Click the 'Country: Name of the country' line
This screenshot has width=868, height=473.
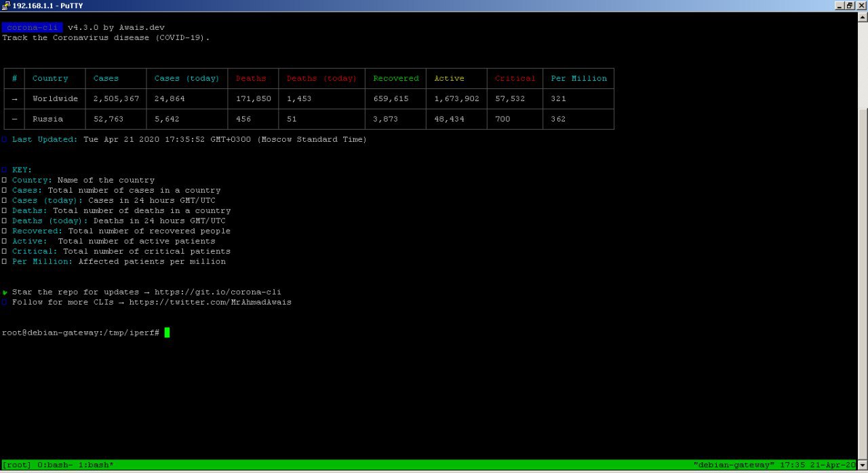[x=79, y=181]
